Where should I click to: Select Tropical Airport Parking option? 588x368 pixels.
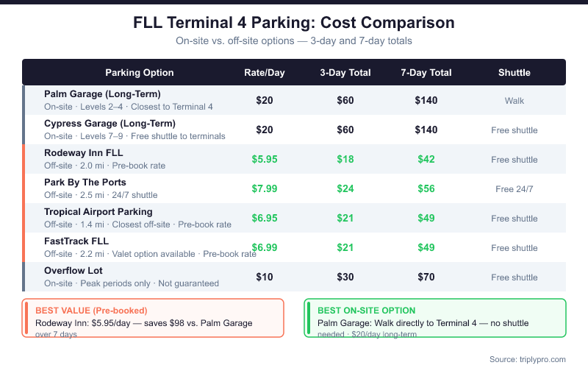coord(98,212)
